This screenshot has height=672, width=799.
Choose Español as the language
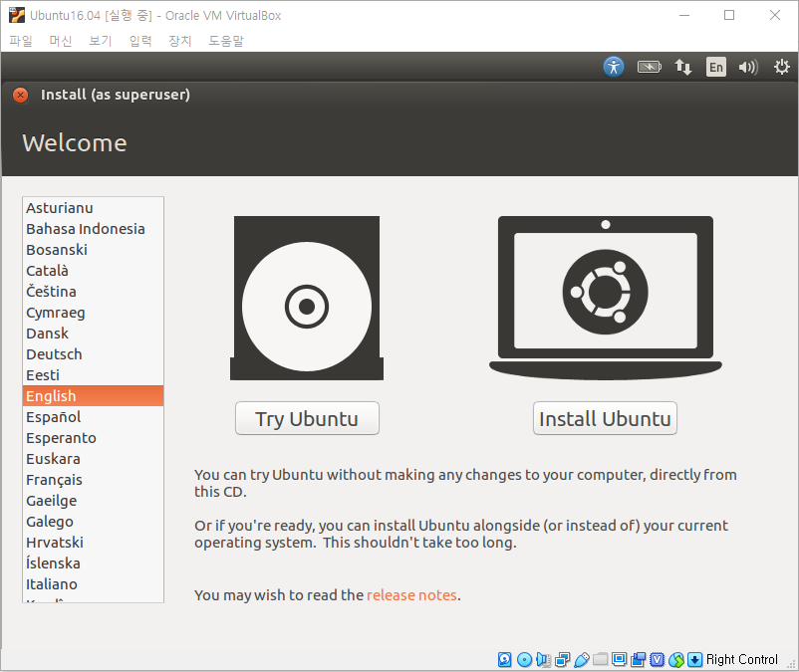pos(94,416)
